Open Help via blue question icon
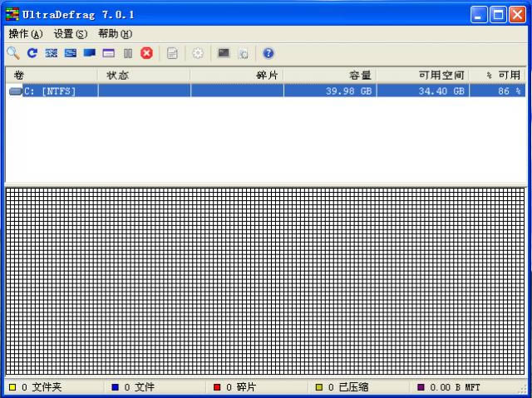Screen dimensions: 532x398 (x=268, y=53)
